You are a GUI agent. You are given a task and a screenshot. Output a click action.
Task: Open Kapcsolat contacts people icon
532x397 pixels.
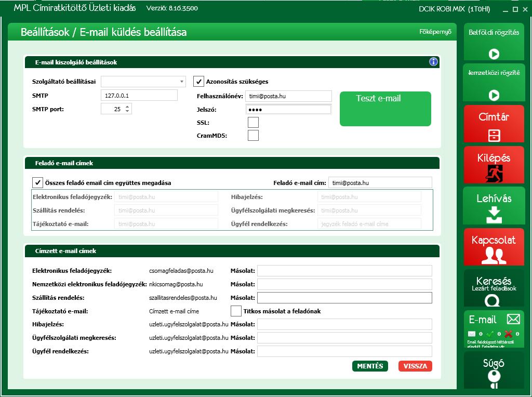[494, 256]
